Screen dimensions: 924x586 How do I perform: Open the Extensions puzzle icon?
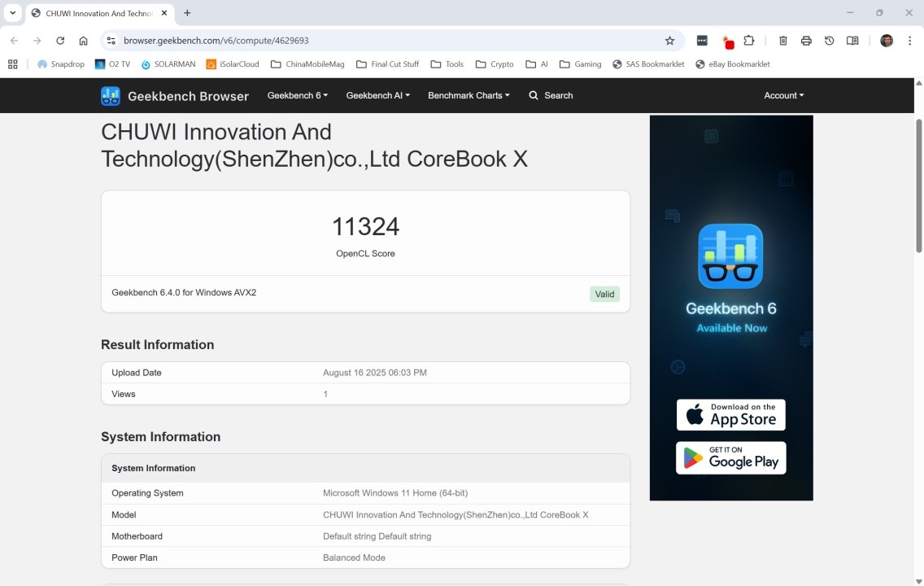click(x=749, y=41)
